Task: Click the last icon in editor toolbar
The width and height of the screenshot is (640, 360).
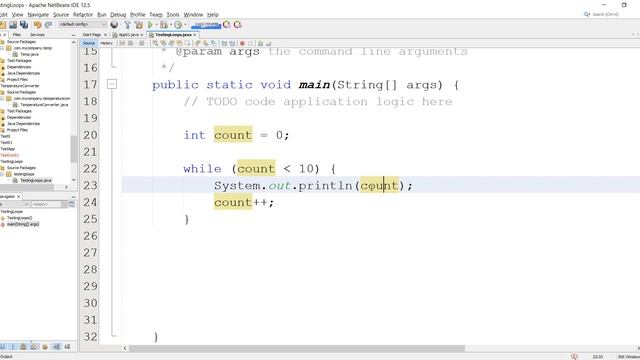Action: click(x=268, y=43)
